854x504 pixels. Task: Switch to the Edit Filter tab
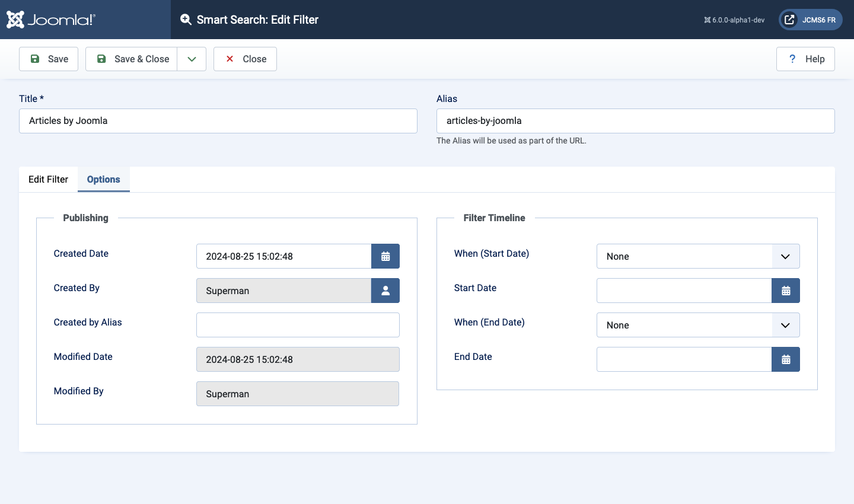coord(48,179)
